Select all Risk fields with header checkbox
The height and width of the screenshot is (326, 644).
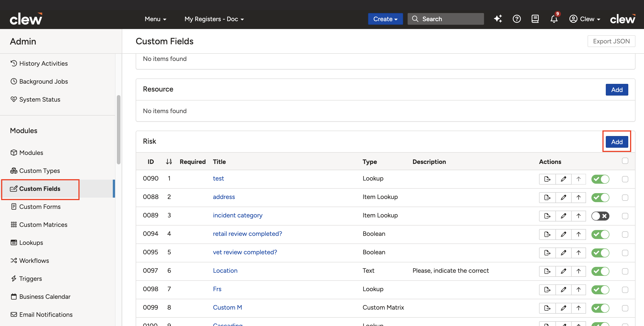625,161
